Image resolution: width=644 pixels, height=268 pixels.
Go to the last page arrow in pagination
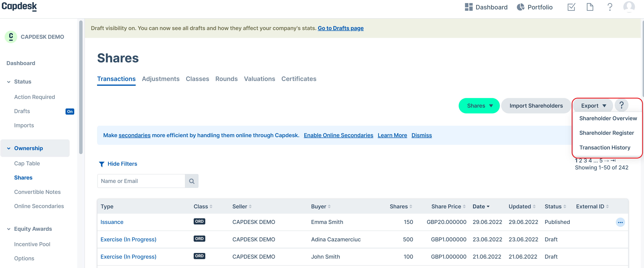[613, 160]
